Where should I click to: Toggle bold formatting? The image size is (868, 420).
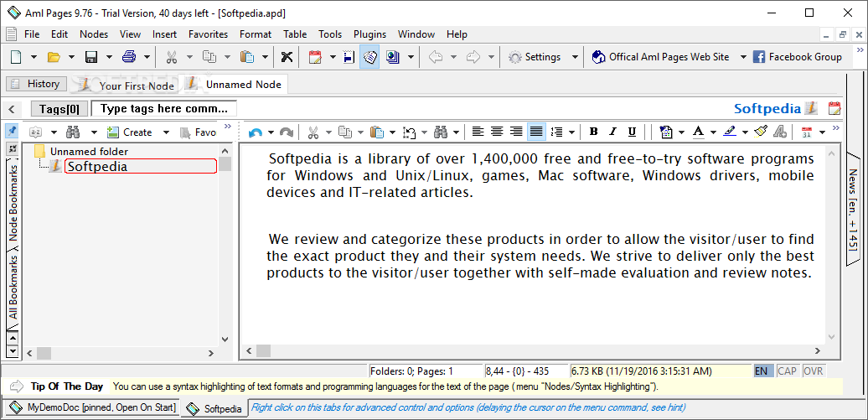(x=593, y=132)
